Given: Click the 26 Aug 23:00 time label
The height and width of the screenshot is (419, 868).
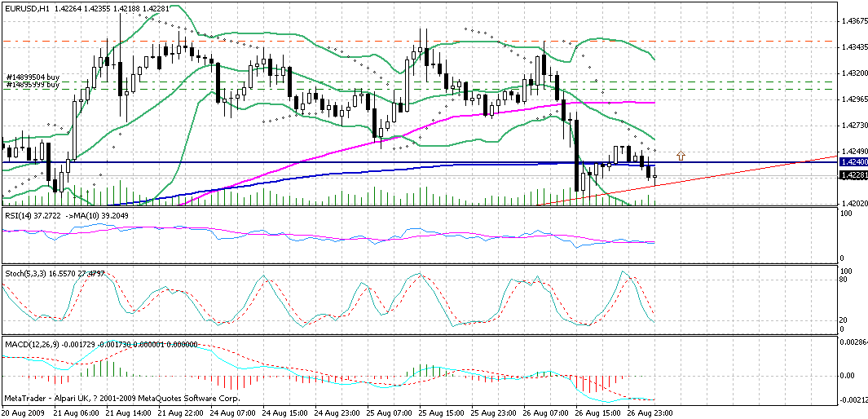Looking at the screenshot, I should coord(650,413).
